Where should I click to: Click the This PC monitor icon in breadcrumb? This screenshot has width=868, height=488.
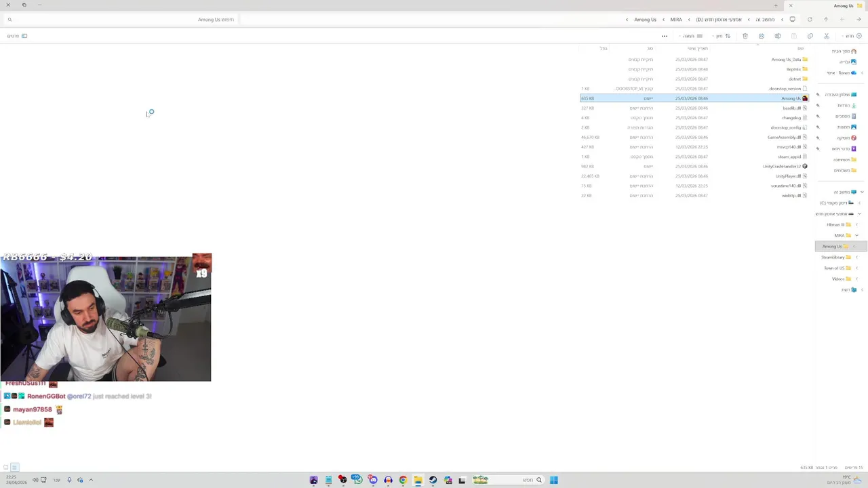792,20
